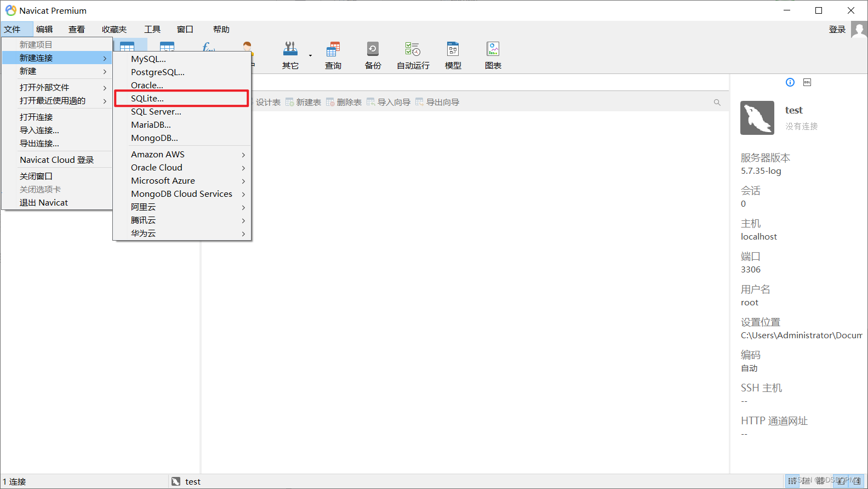Click 导入连接... menu item
868x489 pixels.
tap(57, 130)
